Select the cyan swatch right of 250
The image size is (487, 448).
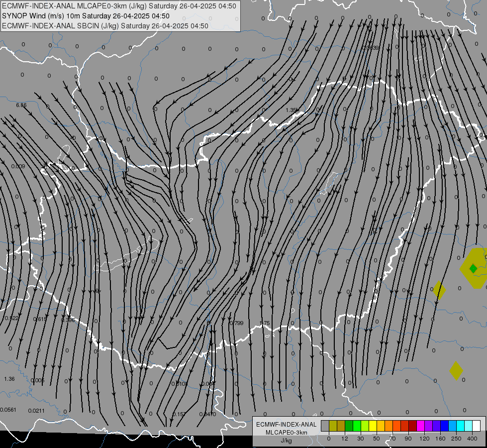point(460,426)
